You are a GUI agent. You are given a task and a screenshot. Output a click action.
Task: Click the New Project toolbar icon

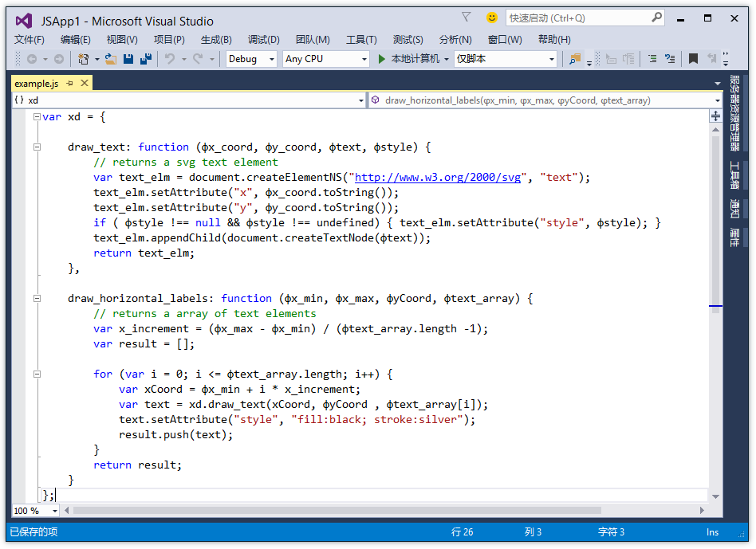coord(83,59)
